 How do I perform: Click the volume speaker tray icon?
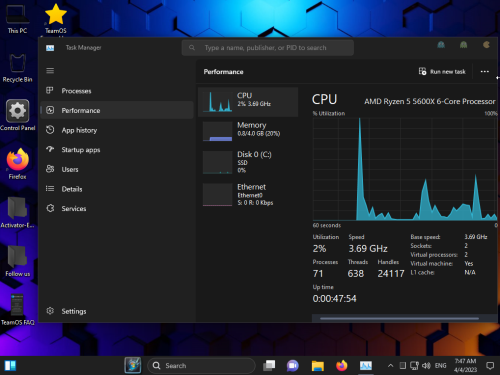pos(426,366)
